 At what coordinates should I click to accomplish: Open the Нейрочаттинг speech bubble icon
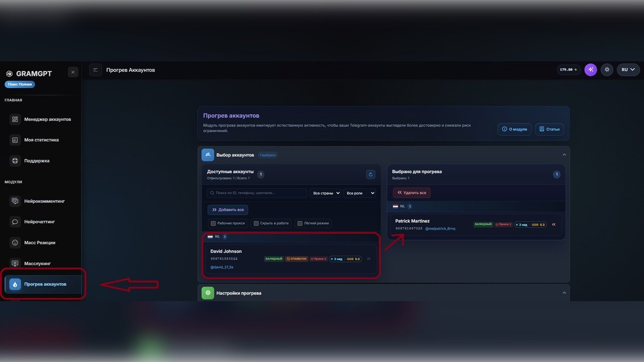tap(15, 222)
